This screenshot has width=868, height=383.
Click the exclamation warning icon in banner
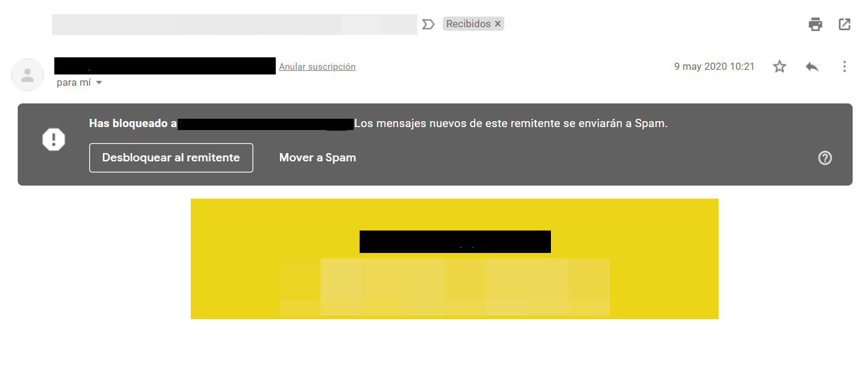[x=54, y=139]
